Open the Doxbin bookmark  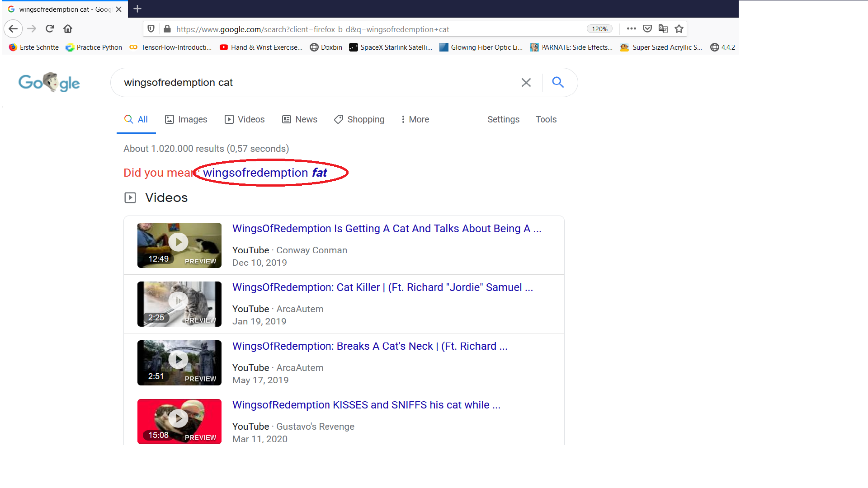[x=326, y=47]
